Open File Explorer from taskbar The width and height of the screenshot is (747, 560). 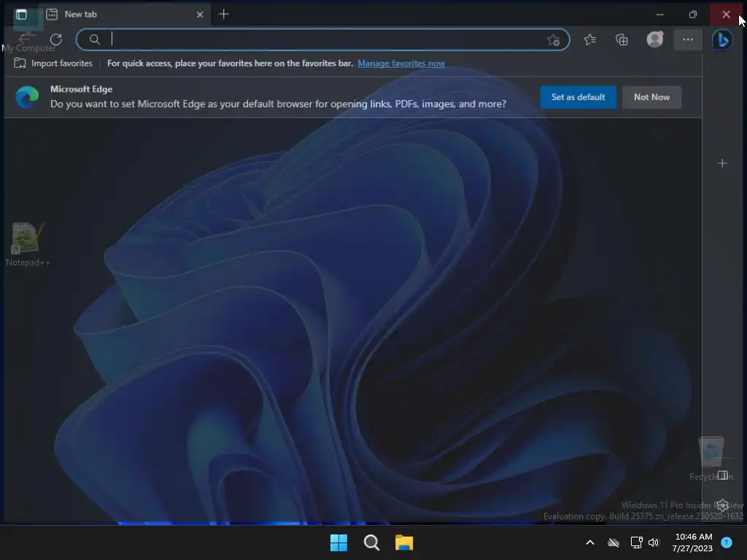pos(404,542)
